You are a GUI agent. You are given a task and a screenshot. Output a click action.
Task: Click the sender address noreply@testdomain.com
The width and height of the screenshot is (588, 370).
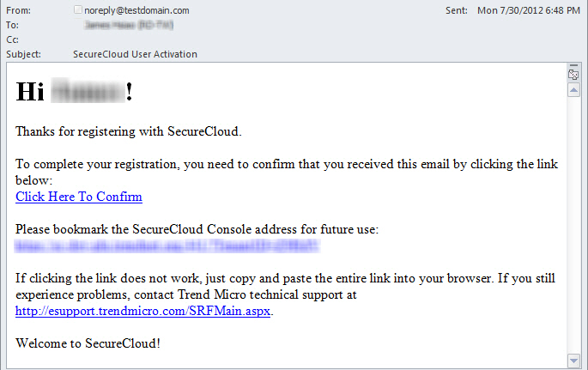[137, 10]
